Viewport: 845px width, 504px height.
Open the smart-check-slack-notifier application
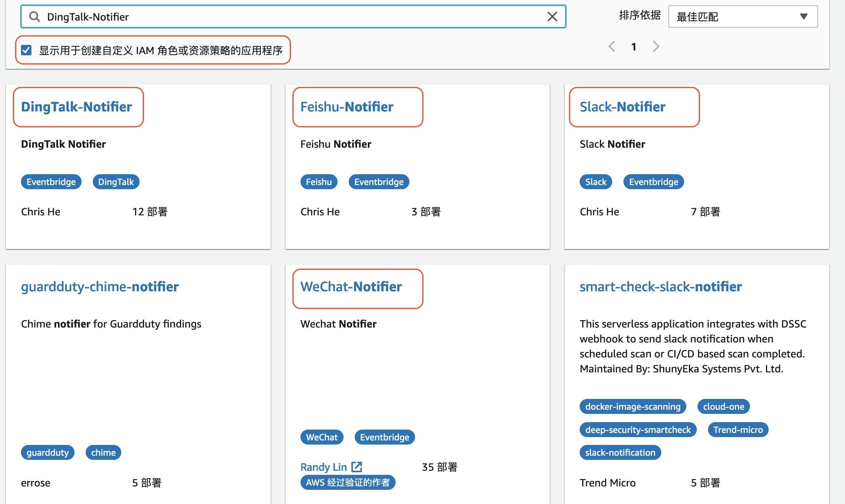pos(660,286)
